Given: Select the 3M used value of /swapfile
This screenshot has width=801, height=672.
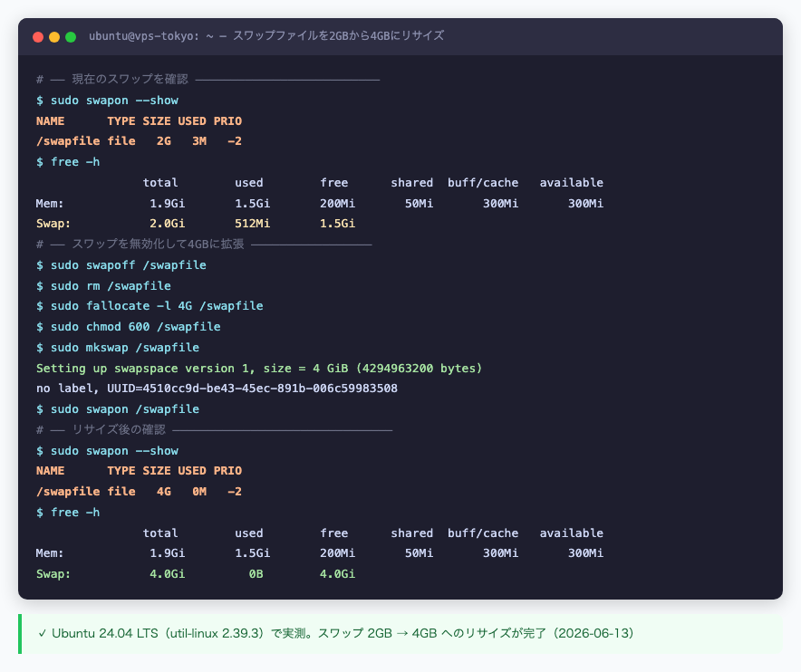Looking at the screenshot, I should pos(199,141).
